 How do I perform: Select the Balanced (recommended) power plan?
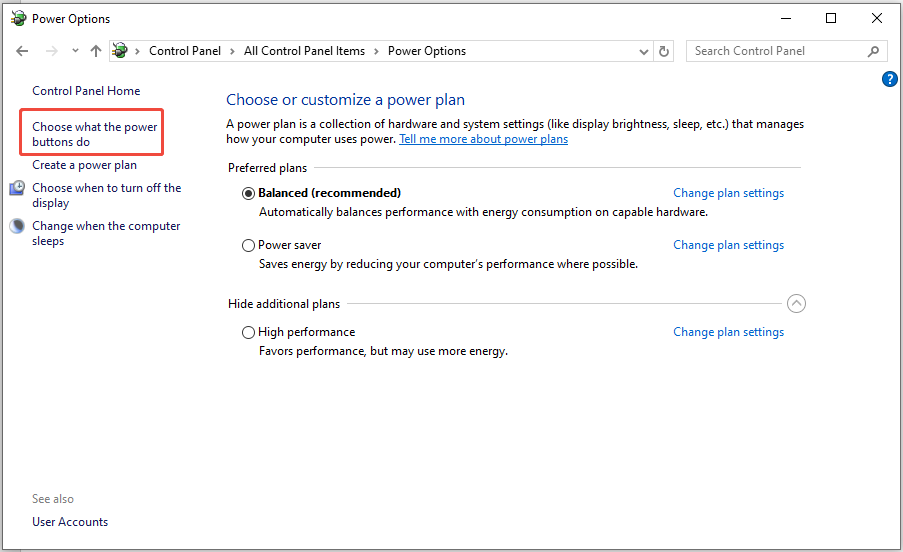point(248,193)
